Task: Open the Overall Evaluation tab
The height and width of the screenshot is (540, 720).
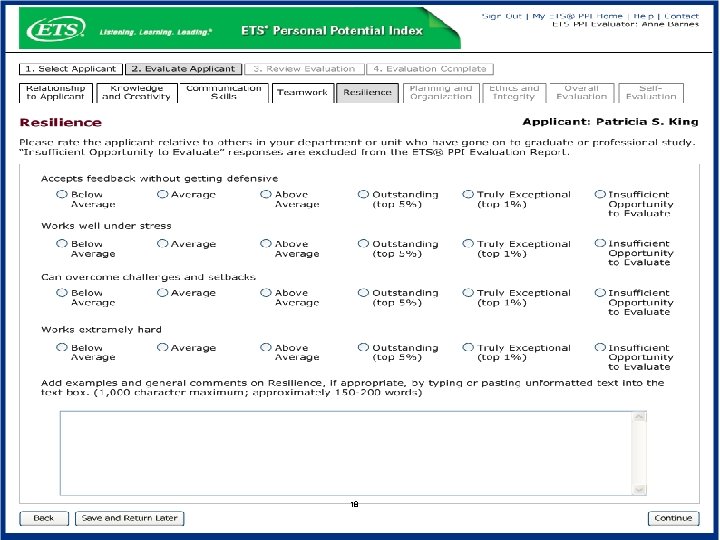Action: (x=582, y=93)
